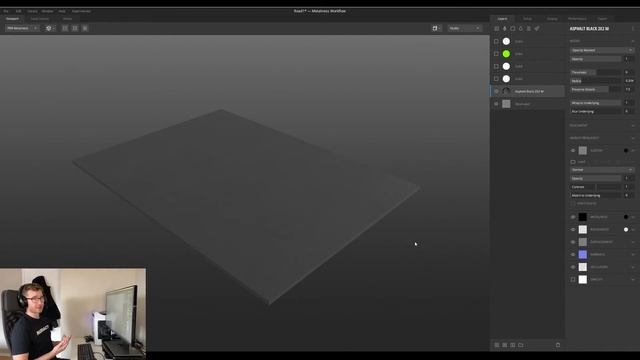
Task: Click the first icon in bottom Layers toolbar
Action: tap(497, 345)
